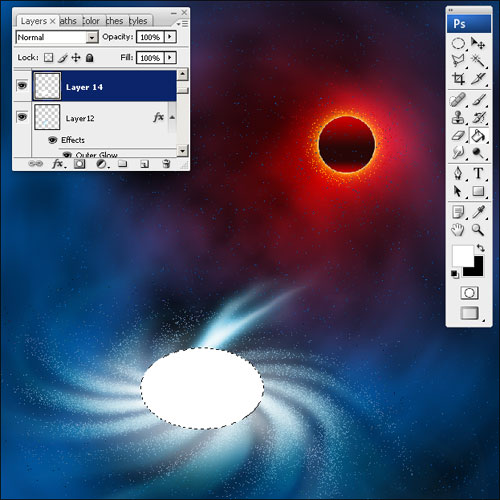This screenshot has height=500, width=500.
Task: Create a new layer
Action: click(x=144, y=164)
